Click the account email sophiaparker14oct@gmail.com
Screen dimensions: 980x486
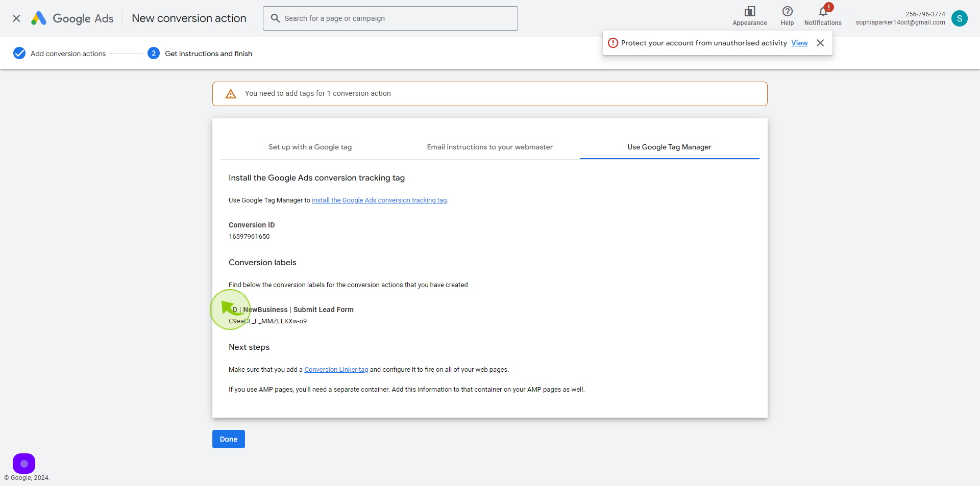[900, 22]
